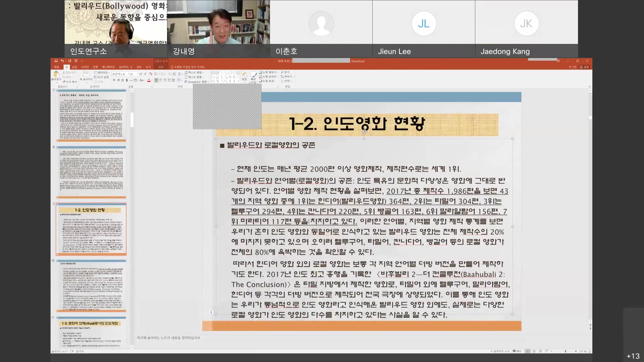Center-align the paragraph text
The image size is (644, 362).
(160, 80)
